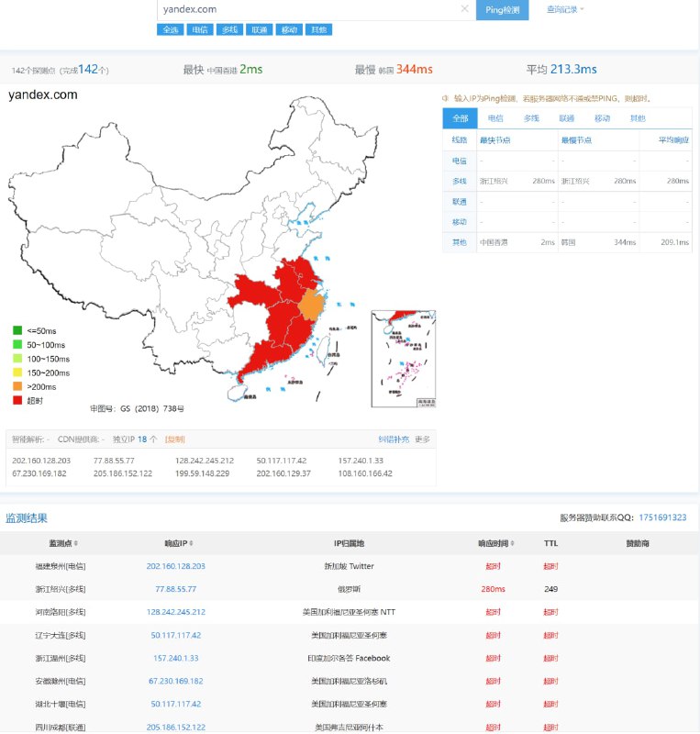Click the 其他 row label in the summary table
Viewport: 700px width, 734px height.
[x=460, y=242]
